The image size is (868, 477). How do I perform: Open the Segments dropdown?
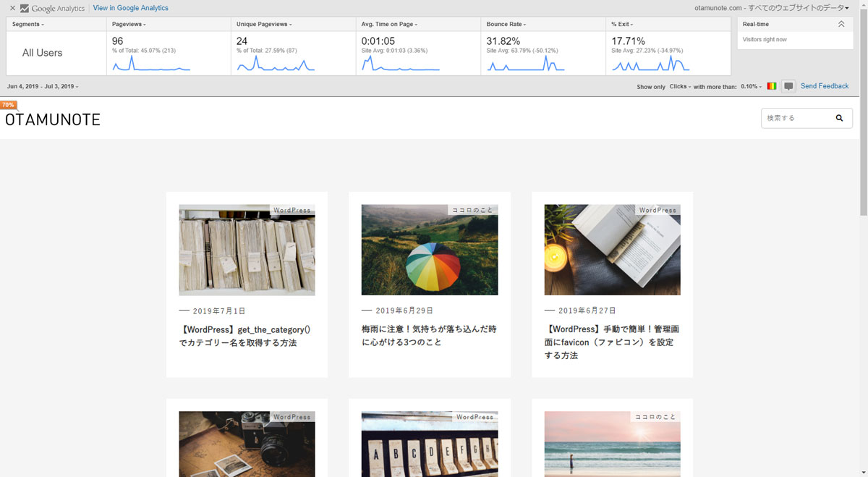pyautogui.click(x=28, y=25)
